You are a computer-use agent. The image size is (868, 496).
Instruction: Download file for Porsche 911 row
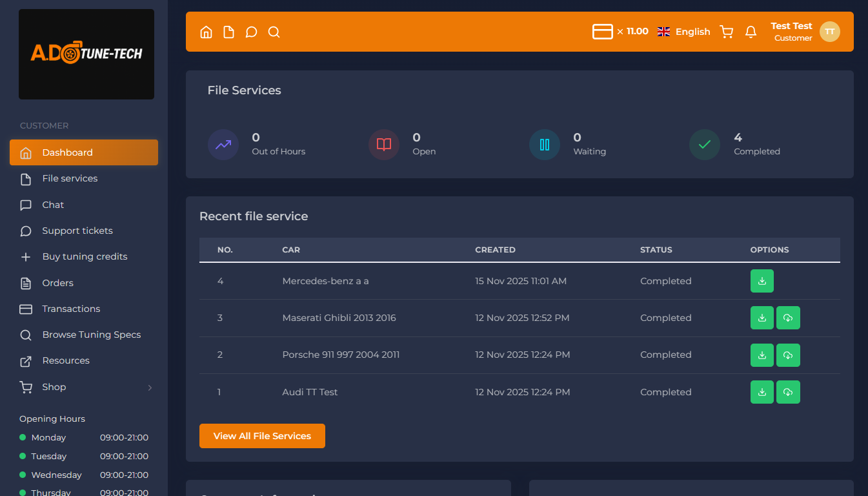(x=762, y=355)
